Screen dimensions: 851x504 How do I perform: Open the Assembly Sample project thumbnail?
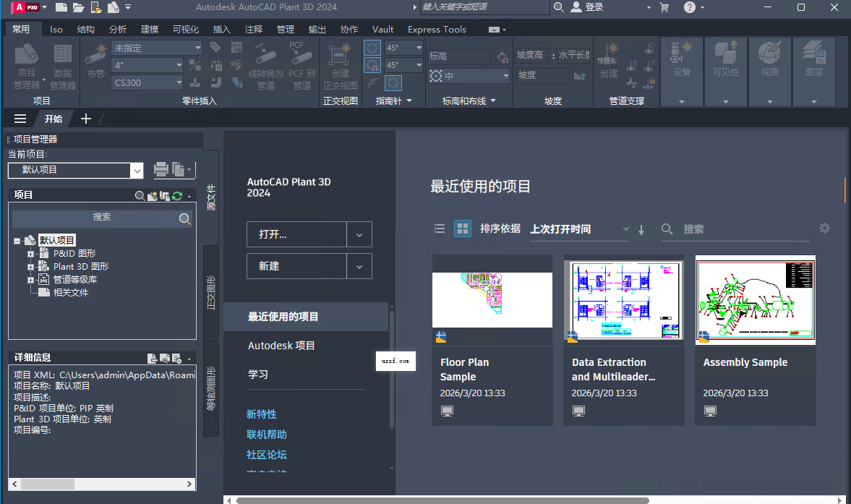pos(755,300)
